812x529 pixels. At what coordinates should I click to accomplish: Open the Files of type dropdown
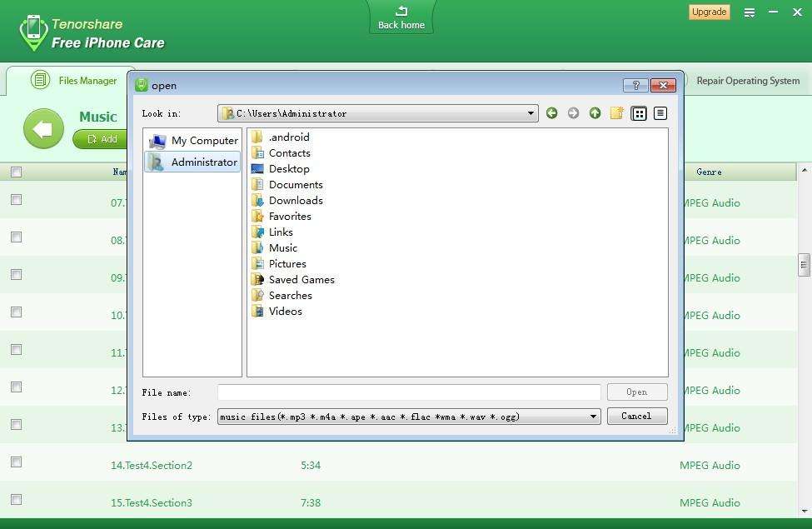click(x=593, y=417)
